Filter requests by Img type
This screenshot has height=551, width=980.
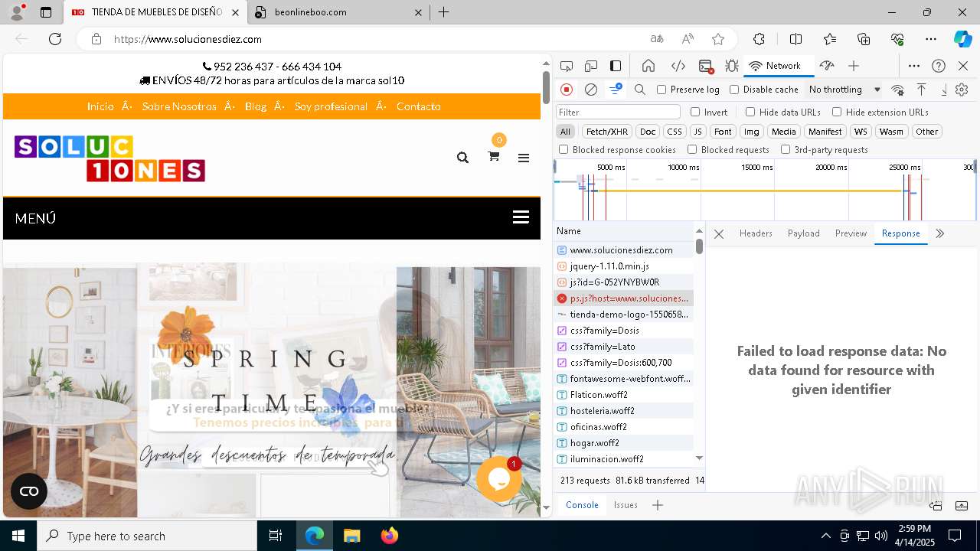752,132
